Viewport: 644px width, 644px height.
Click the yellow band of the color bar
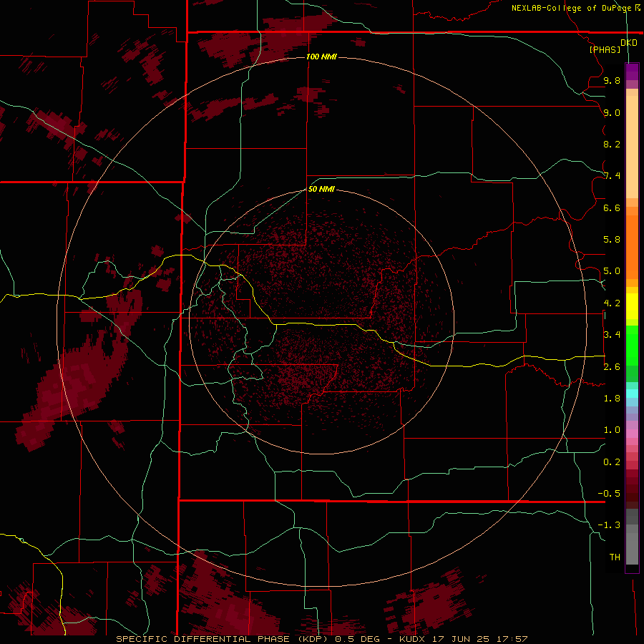pos(632,306)
